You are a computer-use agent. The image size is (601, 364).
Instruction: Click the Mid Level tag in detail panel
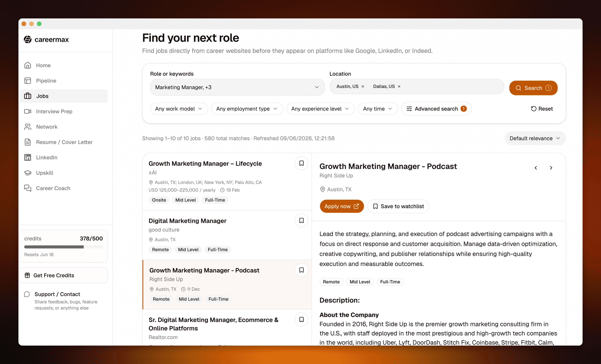click(360, 282)
